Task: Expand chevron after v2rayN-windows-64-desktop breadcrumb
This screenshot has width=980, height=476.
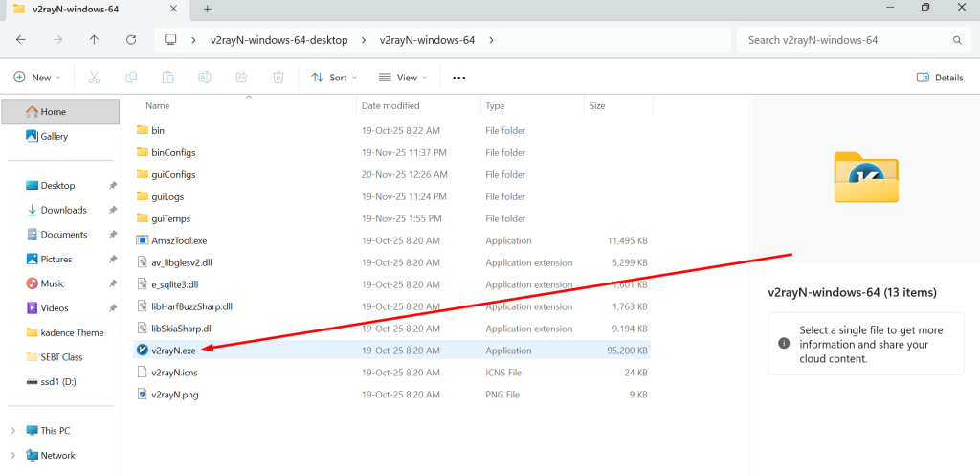Action: (x=363, y=40)
